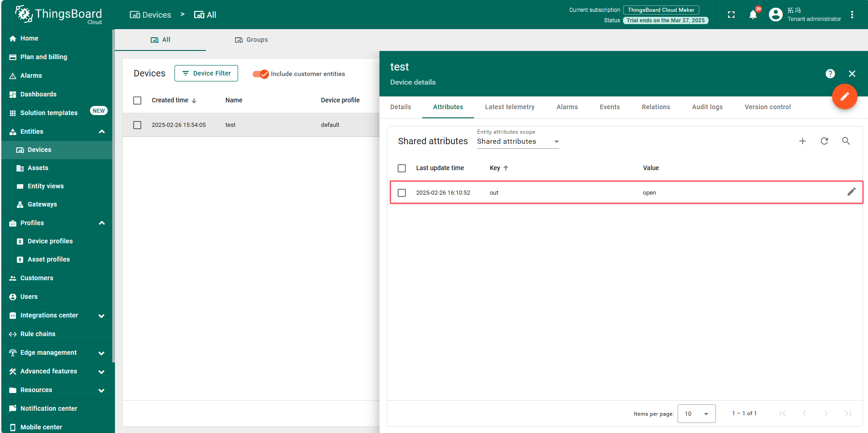Open Notification center in sidebar
The image size is (868, 433).
pos(57,408)
